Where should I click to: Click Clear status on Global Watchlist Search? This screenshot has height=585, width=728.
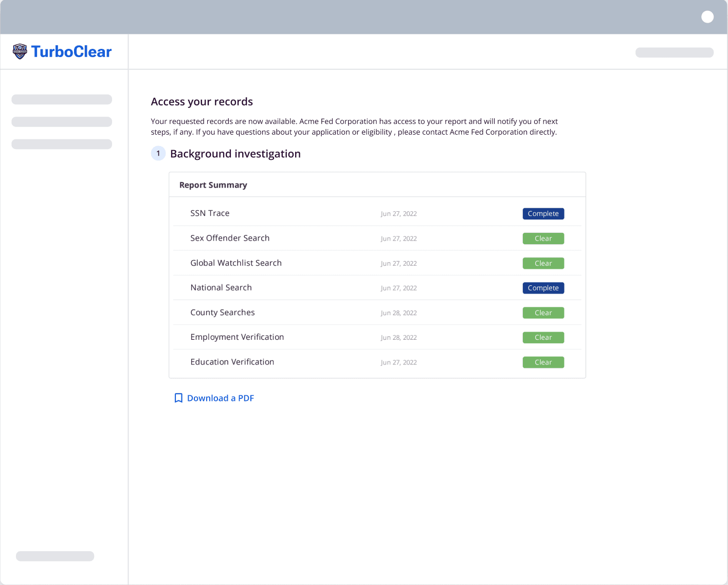543,263
